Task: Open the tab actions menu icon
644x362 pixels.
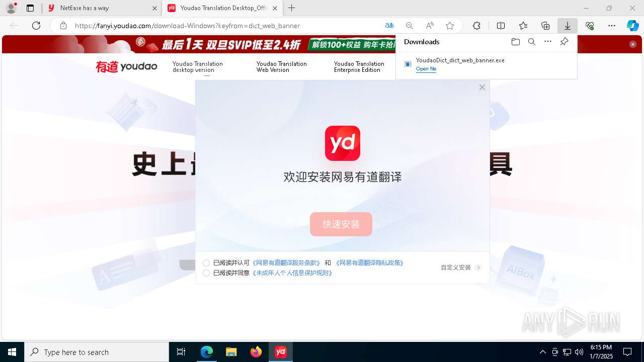Action: pyautogui.click(x=30, y=8)
